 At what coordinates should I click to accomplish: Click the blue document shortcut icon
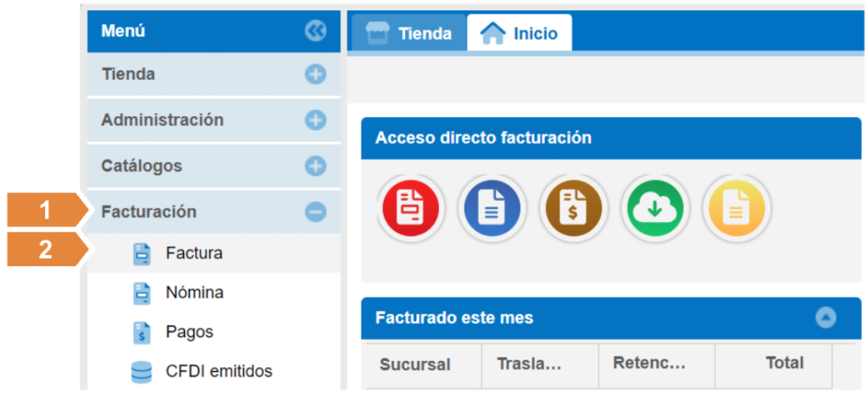coord(492,208)
